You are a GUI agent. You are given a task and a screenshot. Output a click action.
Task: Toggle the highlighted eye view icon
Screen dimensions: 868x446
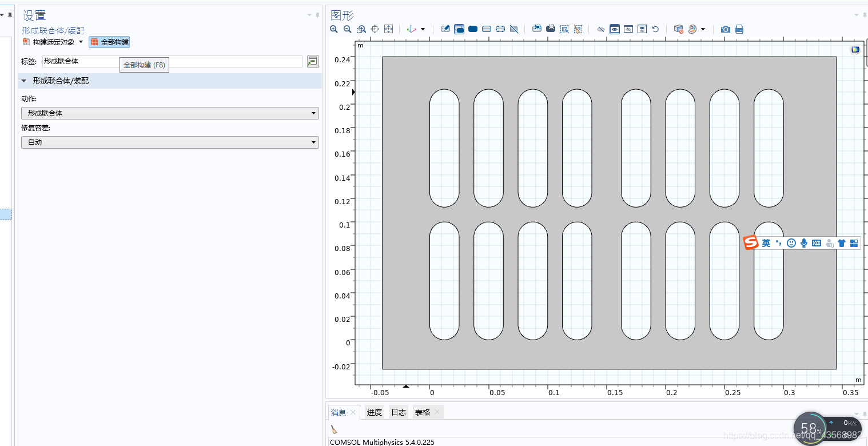coord(615,29)
